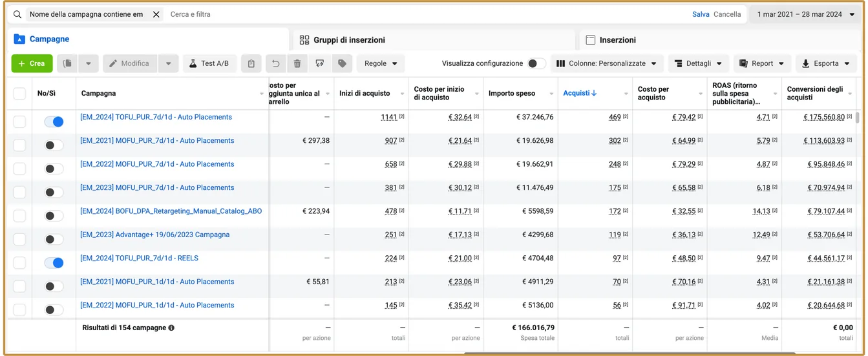Screen dimensions: 868x356
Task: Sort by Acquisti column header
Action: coord(580,93)
